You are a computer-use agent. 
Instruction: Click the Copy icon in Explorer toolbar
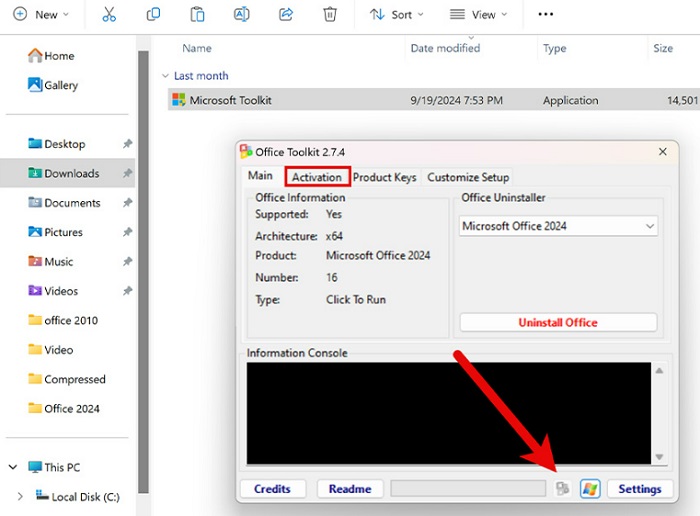click(x=153, y=14)
